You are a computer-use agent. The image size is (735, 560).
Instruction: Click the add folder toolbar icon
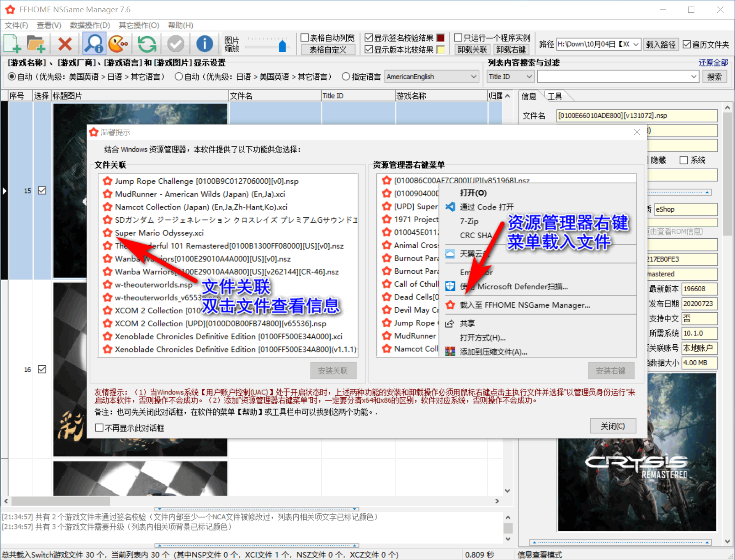[x=36, y=44]
